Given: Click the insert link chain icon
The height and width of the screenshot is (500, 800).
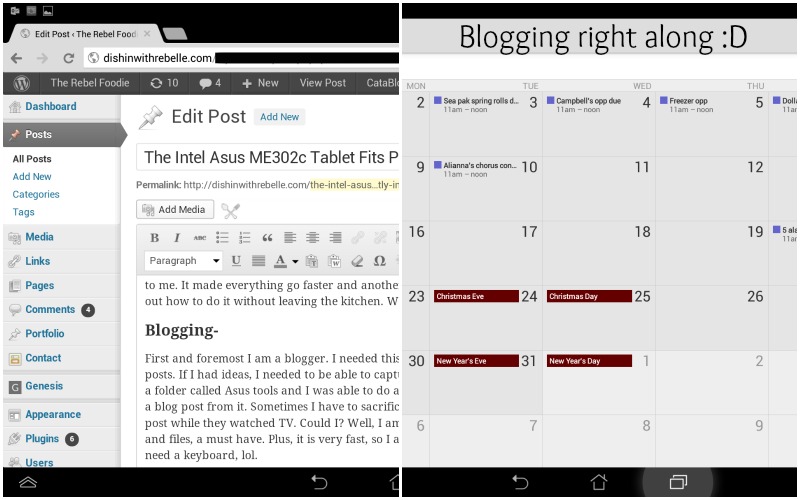Looking at the screenshot, I should (358, 237).
